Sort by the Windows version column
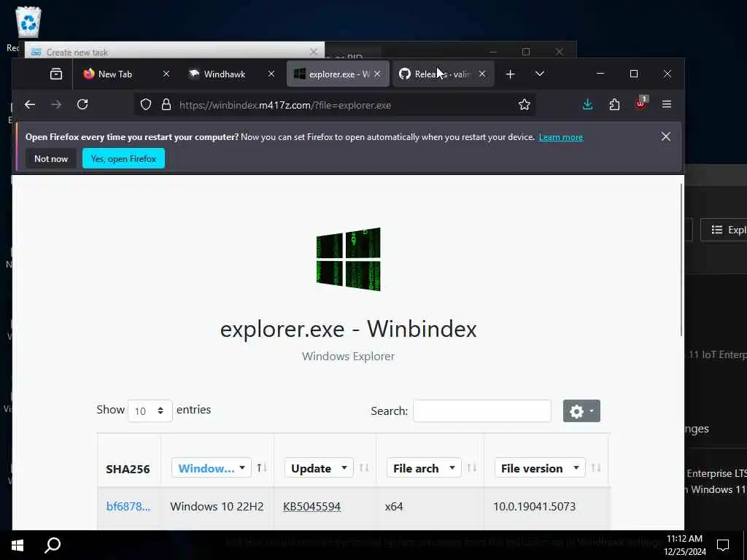 262,468
